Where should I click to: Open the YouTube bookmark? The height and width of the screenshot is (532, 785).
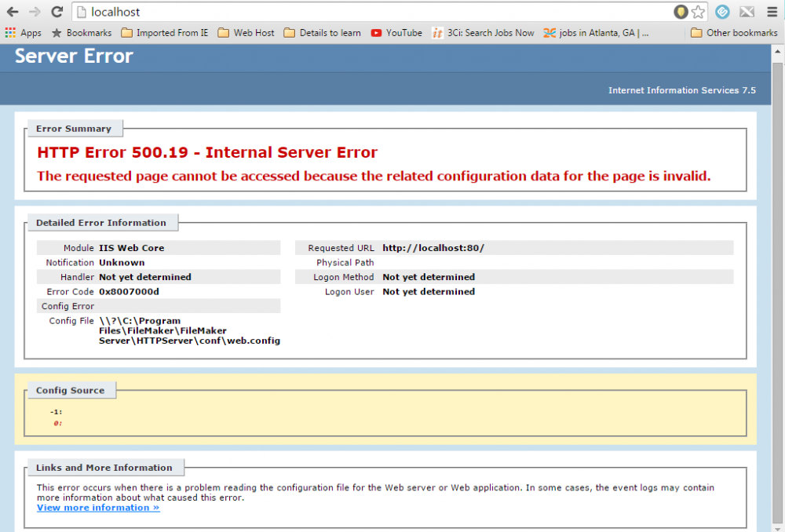pyautogui.click(x=396, y=33)
